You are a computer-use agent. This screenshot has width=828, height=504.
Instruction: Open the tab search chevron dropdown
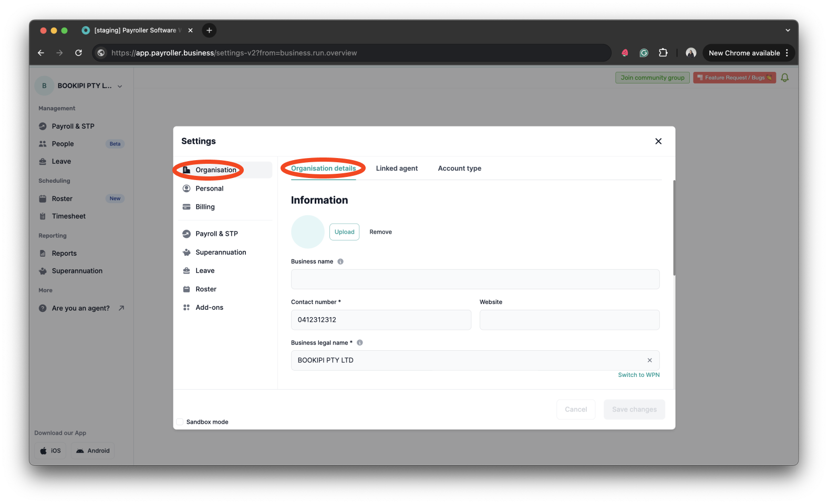pyautogui.click(x=788, y=30)
